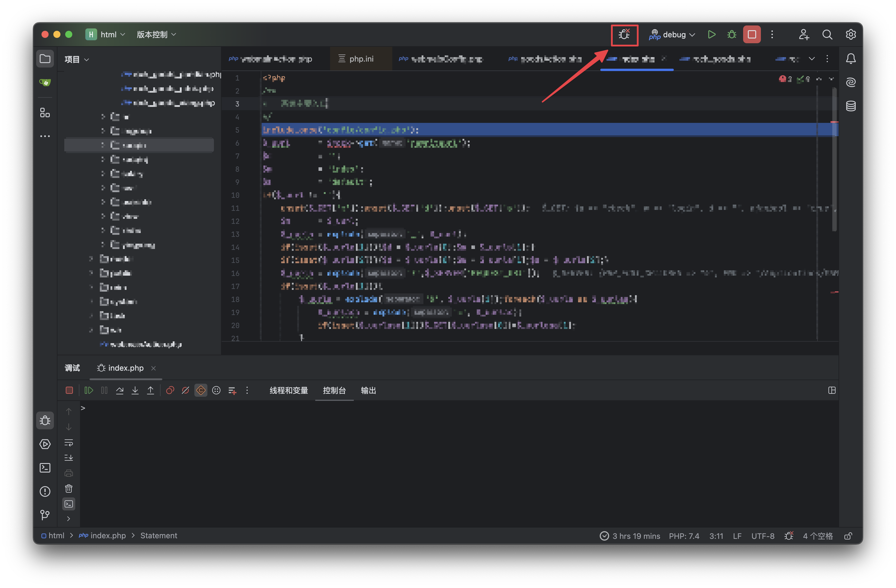Open the Services tool window

[x=45, y=444]
